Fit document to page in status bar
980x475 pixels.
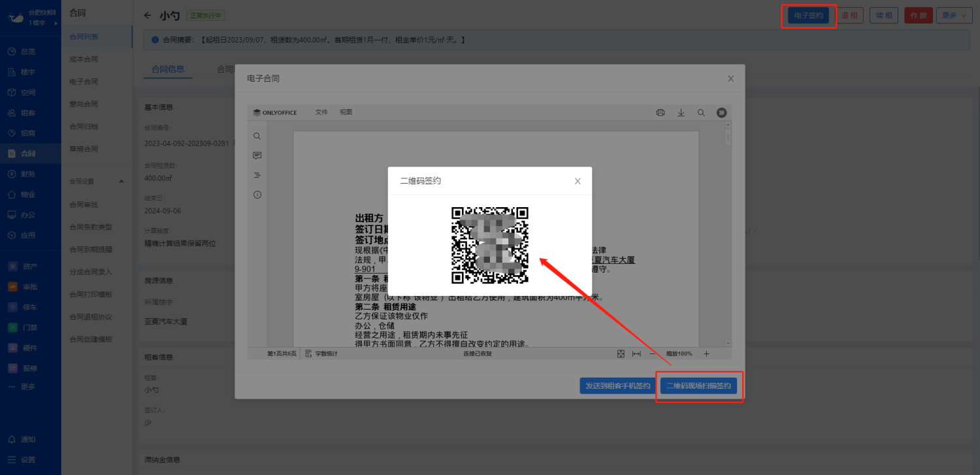click(x=621, y=353)
